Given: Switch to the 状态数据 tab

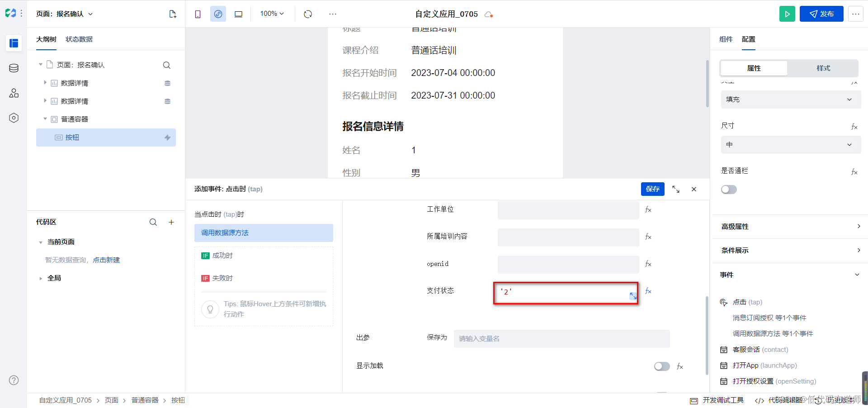Looking at the screenshot, I should pyautogui.click(x=79, y=39).
